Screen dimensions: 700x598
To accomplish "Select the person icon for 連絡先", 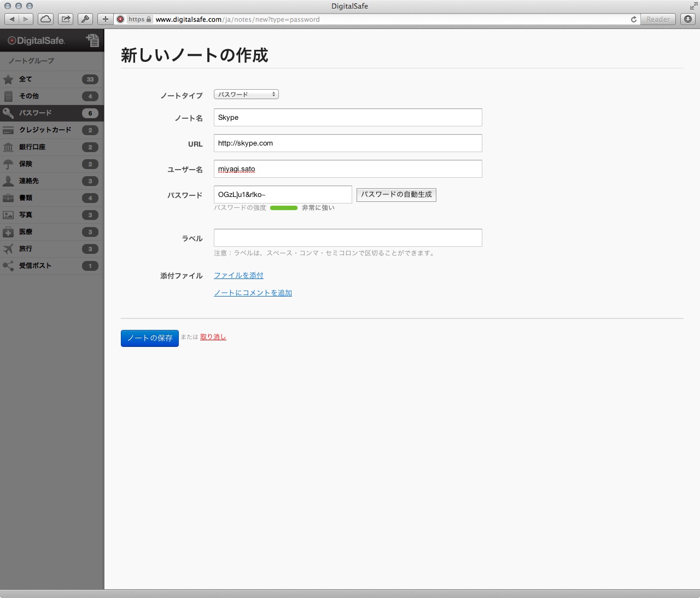I will coord(8,181).
